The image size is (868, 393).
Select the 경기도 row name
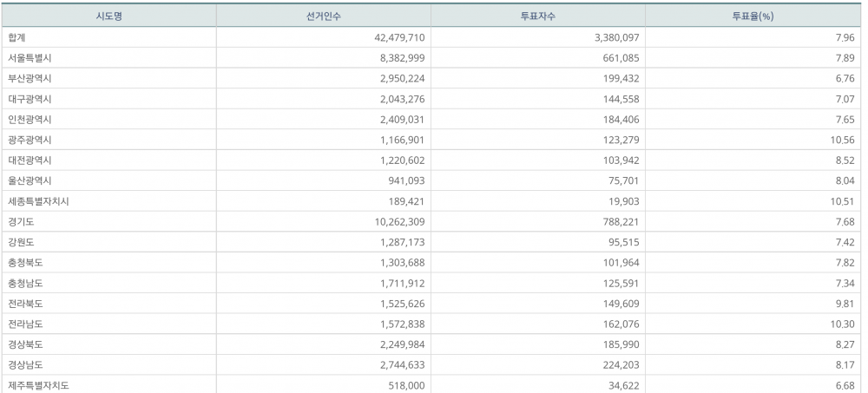[21, 221]
